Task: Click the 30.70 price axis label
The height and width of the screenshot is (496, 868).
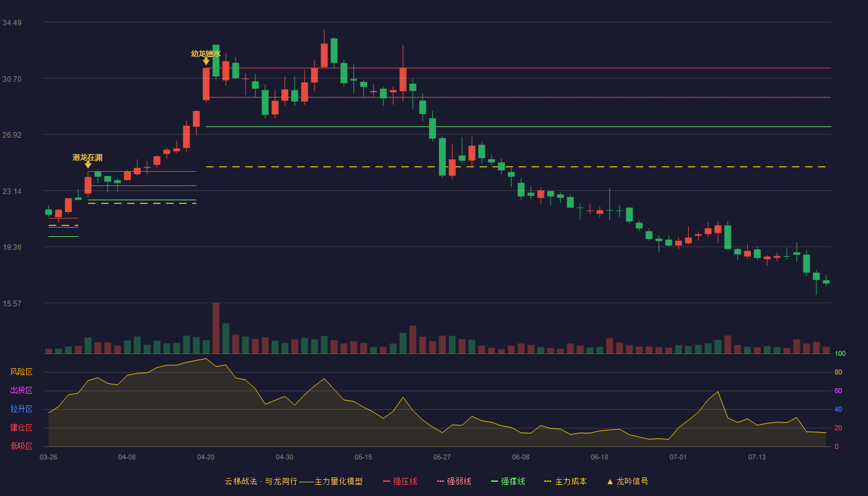Action: (x=12, y=79)
